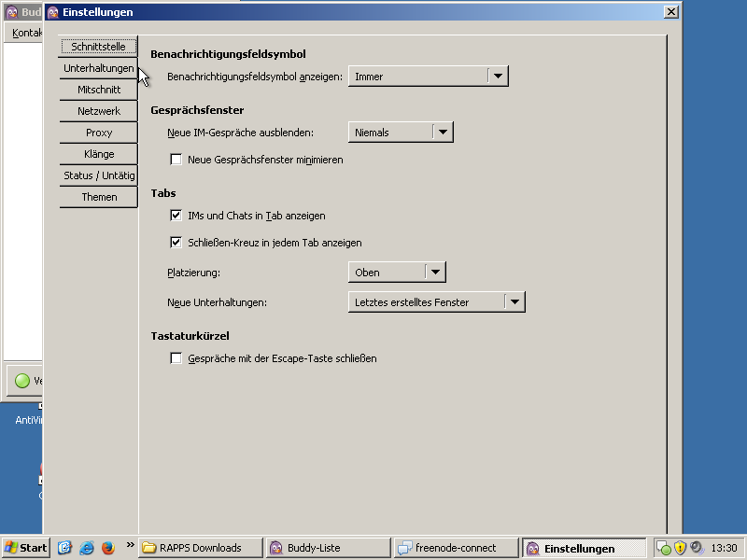Select the Netzwerk settings tab
The image size is (747, 560).
click(99, 111)
